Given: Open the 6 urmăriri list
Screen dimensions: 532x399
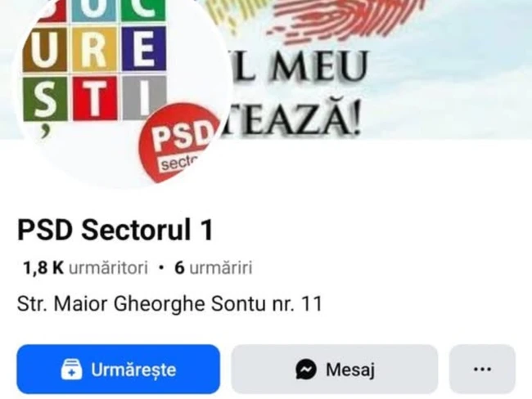Looking at the screenshot, I should [x=214, y=267].
